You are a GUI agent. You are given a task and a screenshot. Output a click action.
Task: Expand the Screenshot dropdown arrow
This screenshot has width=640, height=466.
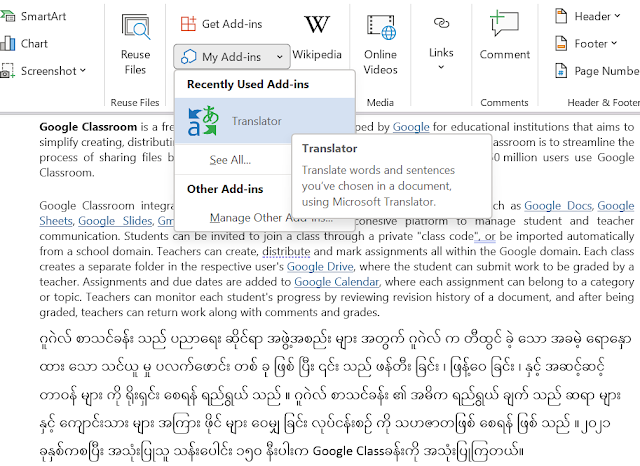83,71
